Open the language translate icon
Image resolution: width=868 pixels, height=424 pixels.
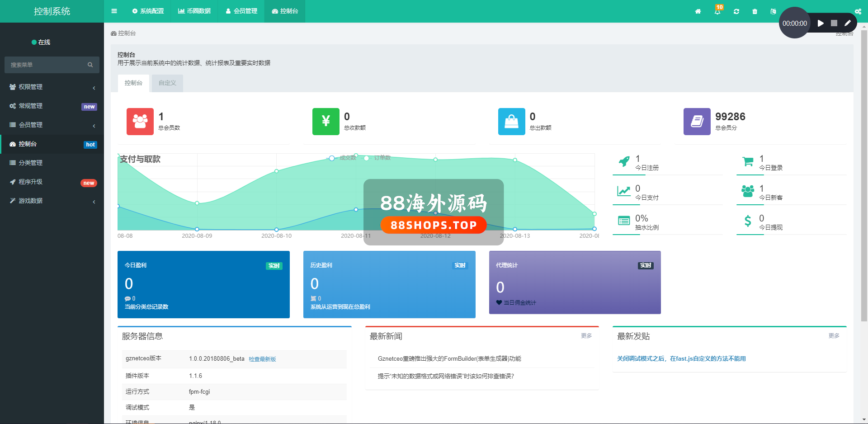pyautogui.click(x=773, y=12)
